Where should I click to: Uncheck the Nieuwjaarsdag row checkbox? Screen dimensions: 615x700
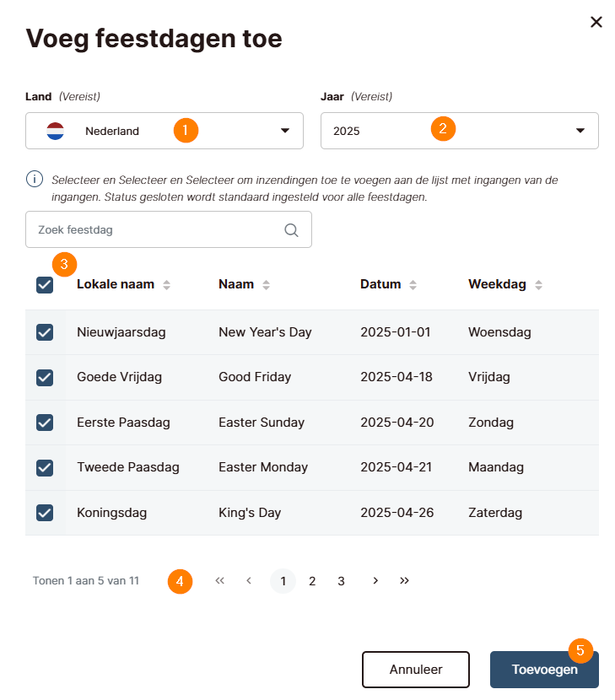click(x=45, y=332)
